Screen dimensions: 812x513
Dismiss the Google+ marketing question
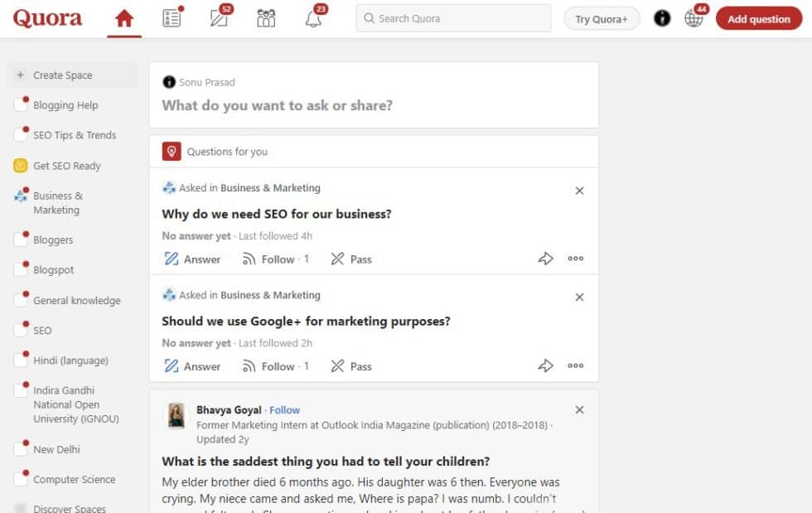pyautogui.click(x=579, y=297)
